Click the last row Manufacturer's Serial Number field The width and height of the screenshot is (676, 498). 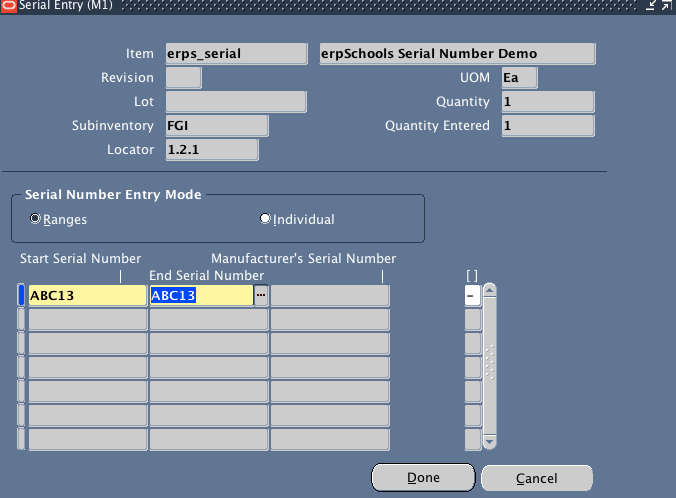[x=330, y=439]
